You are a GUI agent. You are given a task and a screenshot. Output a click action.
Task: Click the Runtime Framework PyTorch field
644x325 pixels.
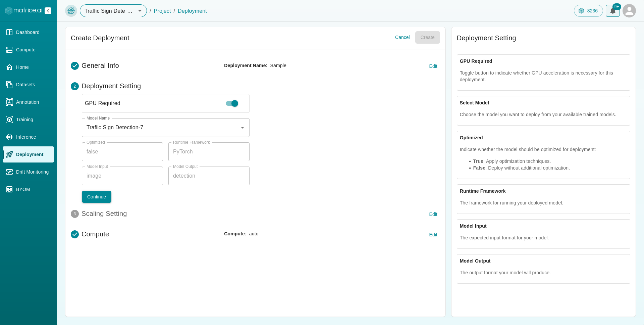coord(209,152)
